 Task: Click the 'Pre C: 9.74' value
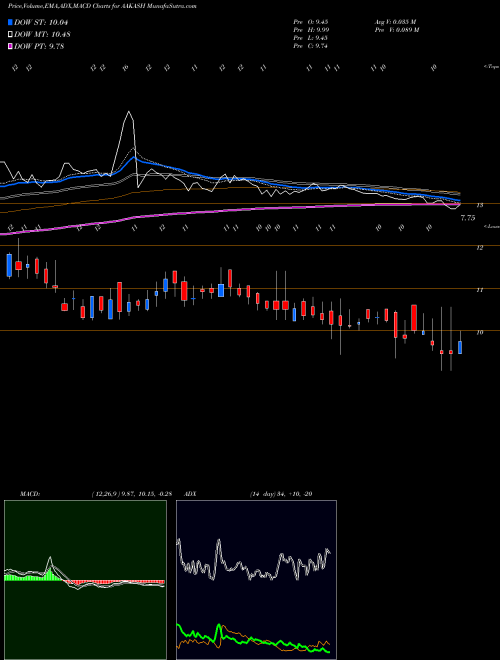[311, 46]
